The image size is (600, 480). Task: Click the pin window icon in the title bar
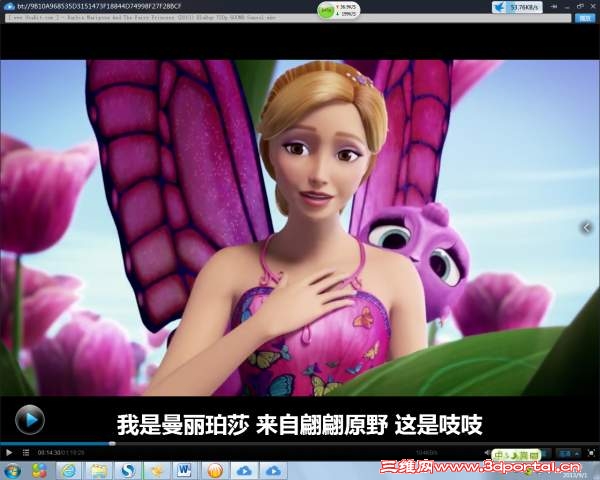click(554, 7)
